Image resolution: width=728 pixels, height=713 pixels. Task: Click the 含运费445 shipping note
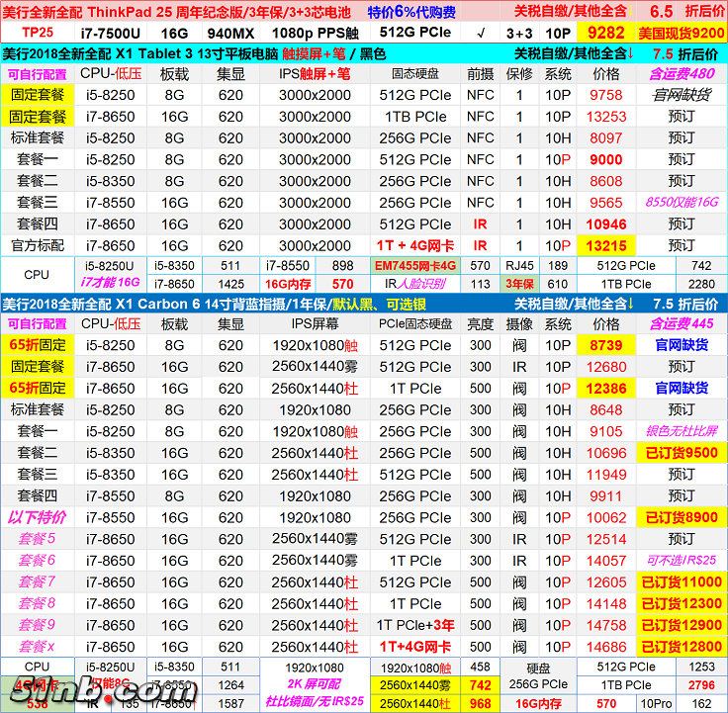tap(681, 324)
